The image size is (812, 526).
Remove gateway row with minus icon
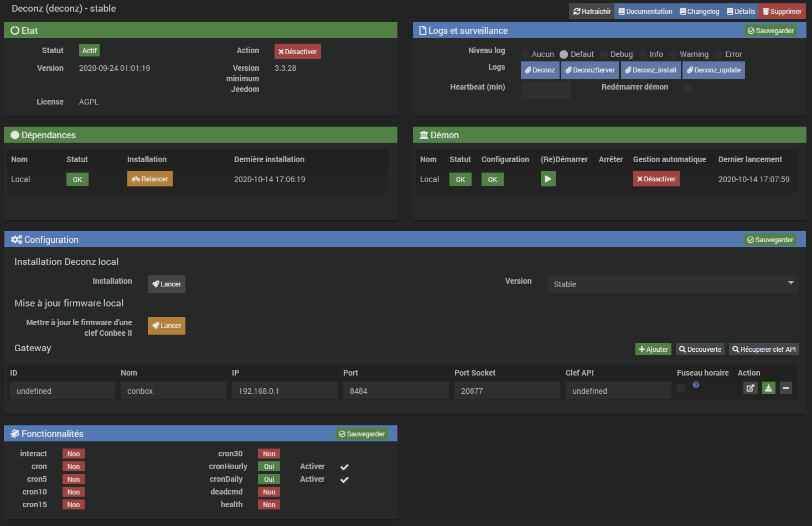point(785,388)
